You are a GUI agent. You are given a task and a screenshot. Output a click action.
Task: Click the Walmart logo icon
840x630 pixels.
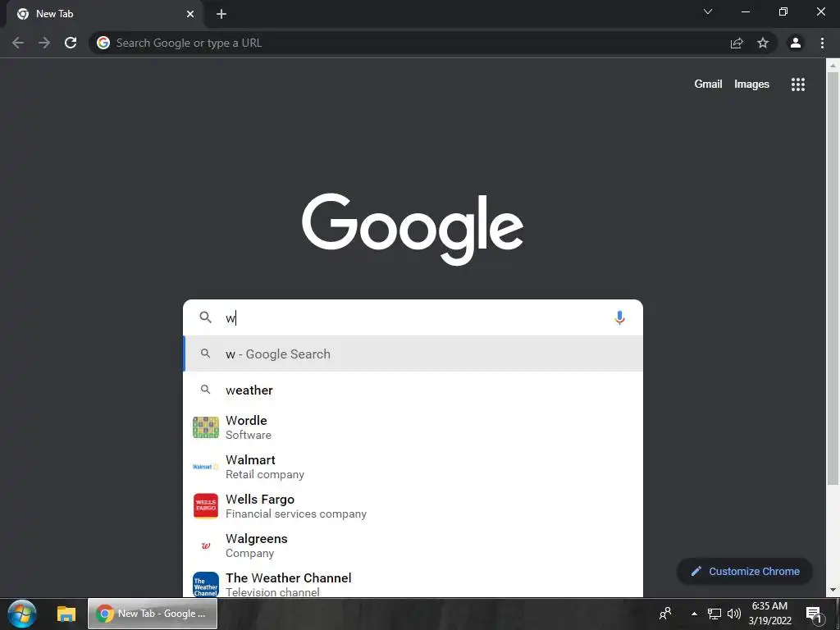point(205,467)
